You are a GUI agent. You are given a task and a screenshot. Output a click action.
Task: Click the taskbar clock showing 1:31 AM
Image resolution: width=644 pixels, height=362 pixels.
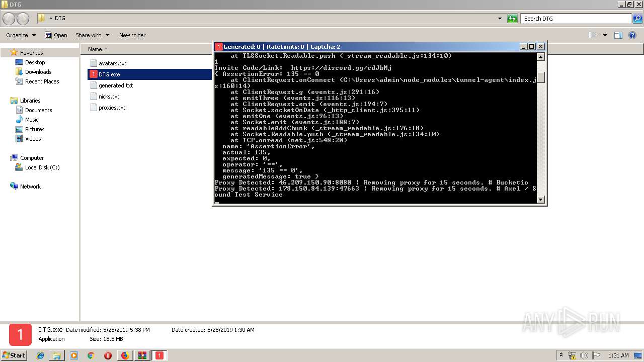(x=618, y=355)
